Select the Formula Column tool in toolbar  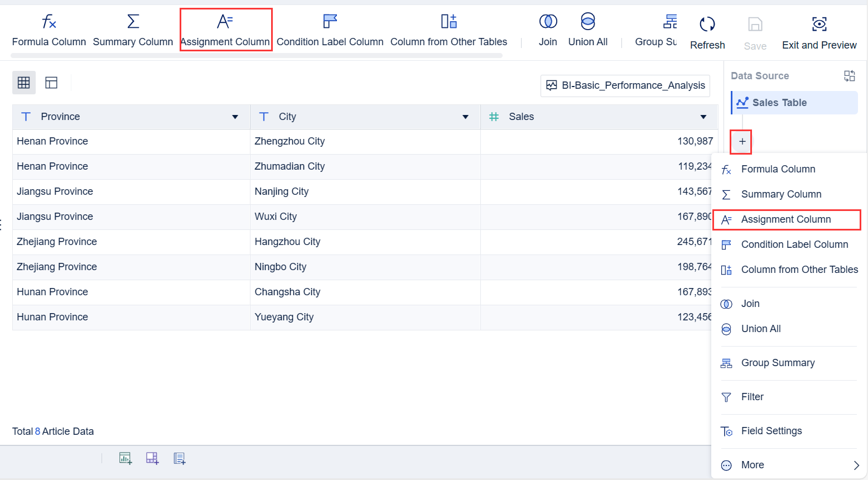(49, 29)
